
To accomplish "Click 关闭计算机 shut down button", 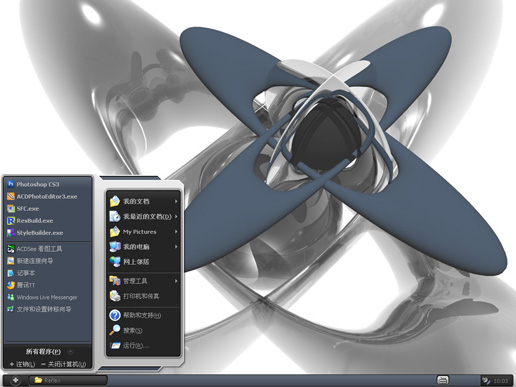I will tap(63, 364).
